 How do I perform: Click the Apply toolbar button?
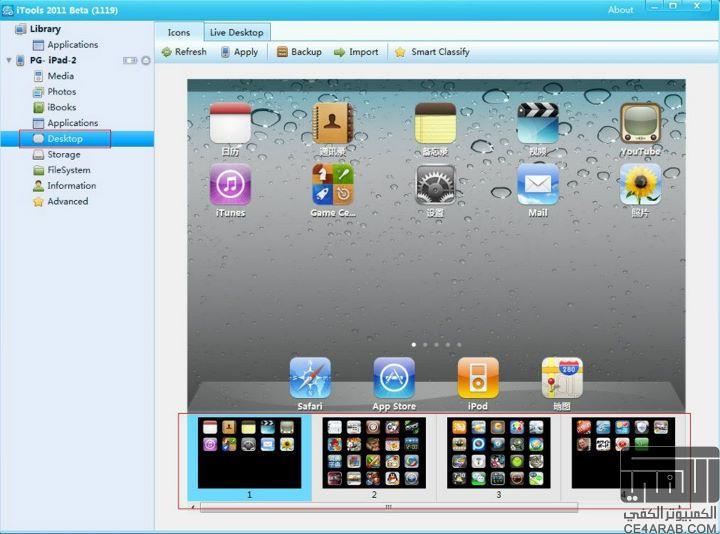tap(239, 52)
